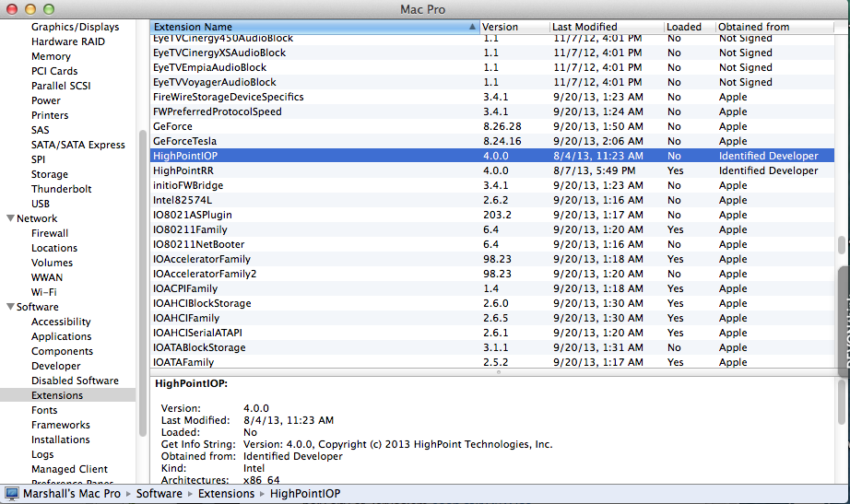Select SAS in the sidebar

pyautogui.click(x=41, y=130)
